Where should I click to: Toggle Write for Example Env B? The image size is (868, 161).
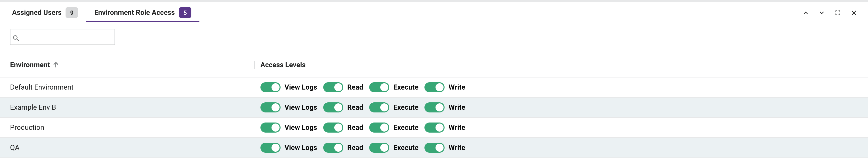(x=434, y=107)
